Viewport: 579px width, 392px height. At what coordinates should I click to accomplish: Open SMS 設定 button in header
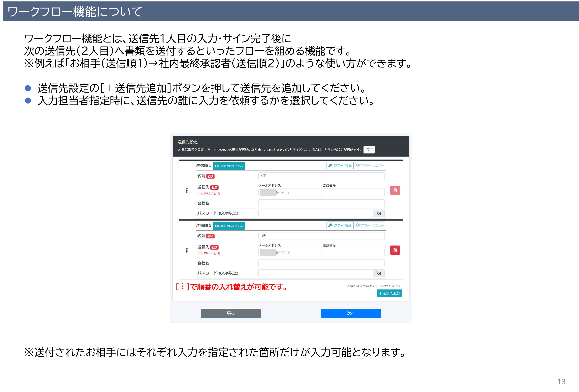click(x=369, y=150)
